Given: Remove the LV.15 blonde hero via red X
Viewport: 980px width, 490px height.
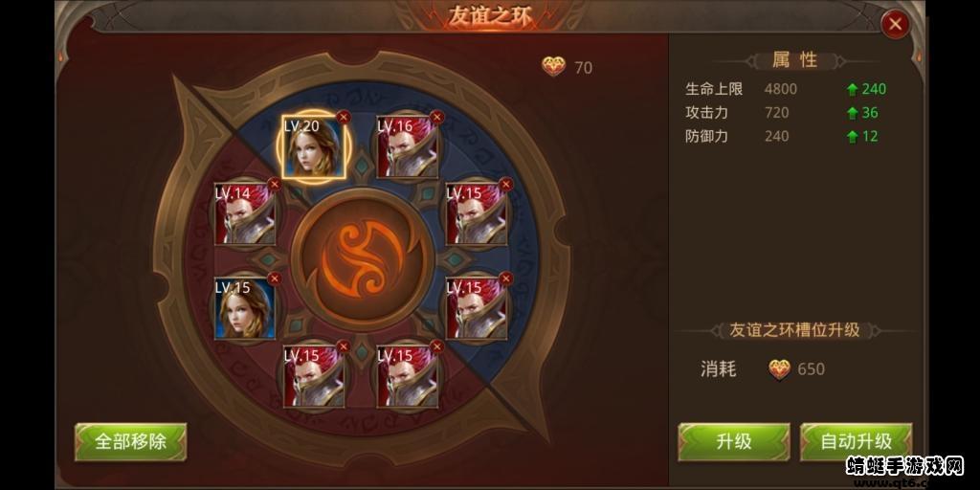Looking at the screenshot, I should (274, 278).
